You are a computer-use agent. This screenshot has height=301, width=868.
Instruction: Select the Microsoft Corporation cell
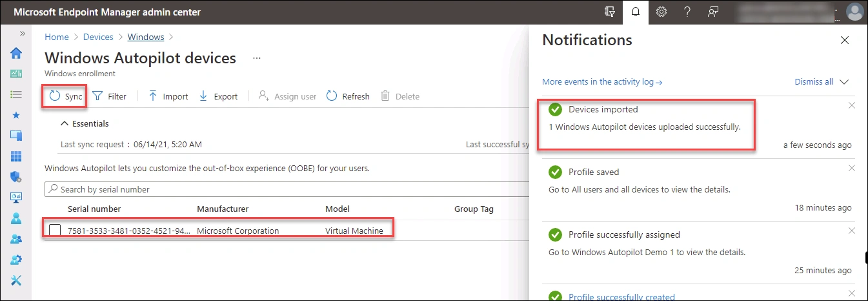click(238, 231)
